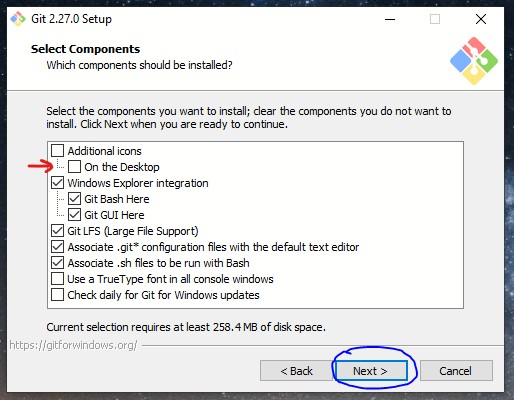Enable Check daily for Git for Windows updates

(x=57, y=295)
